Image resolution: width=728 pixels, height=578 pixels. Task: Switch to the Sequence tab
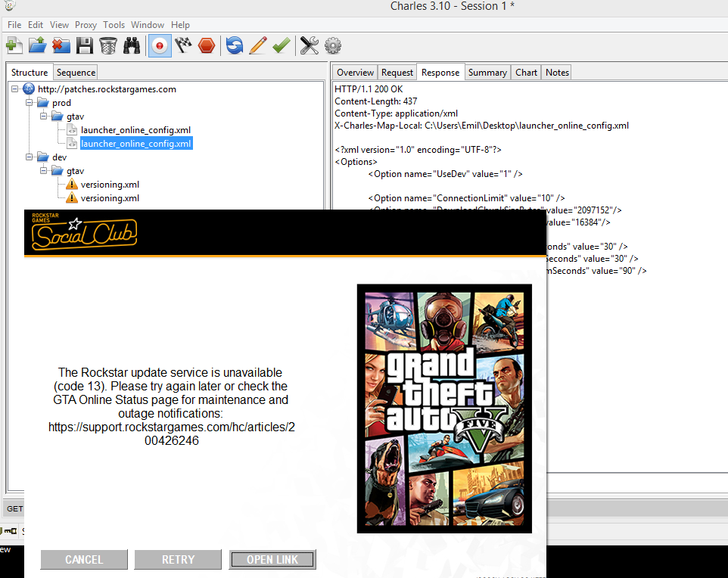[x=76, y=73]
